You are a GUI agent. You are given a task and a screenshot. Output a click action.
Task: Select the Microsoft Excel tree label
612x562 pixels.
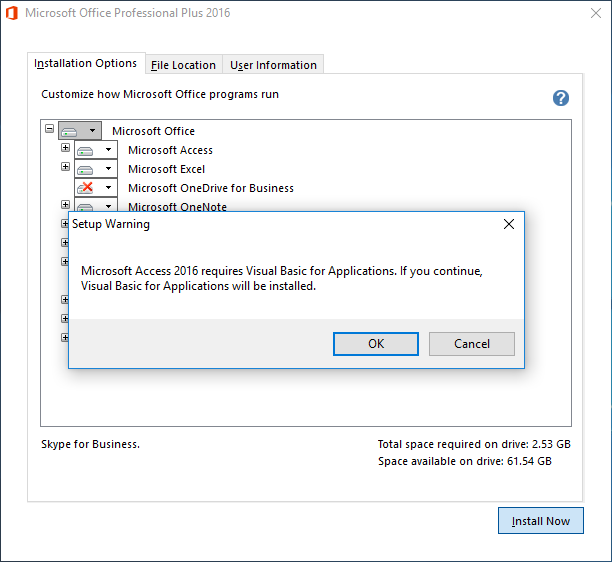click(166, 170)
